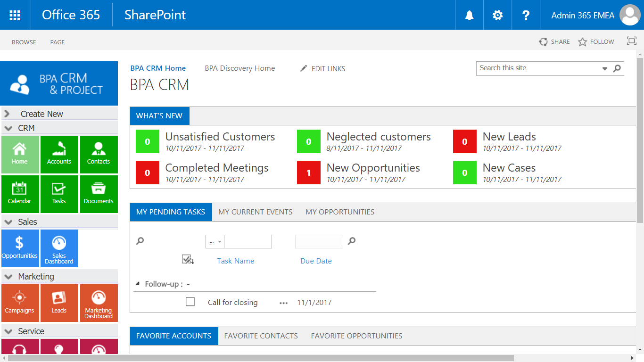Click the BPA Discovery Home link
Screen dimensions: 644x362
click(239, 68)
